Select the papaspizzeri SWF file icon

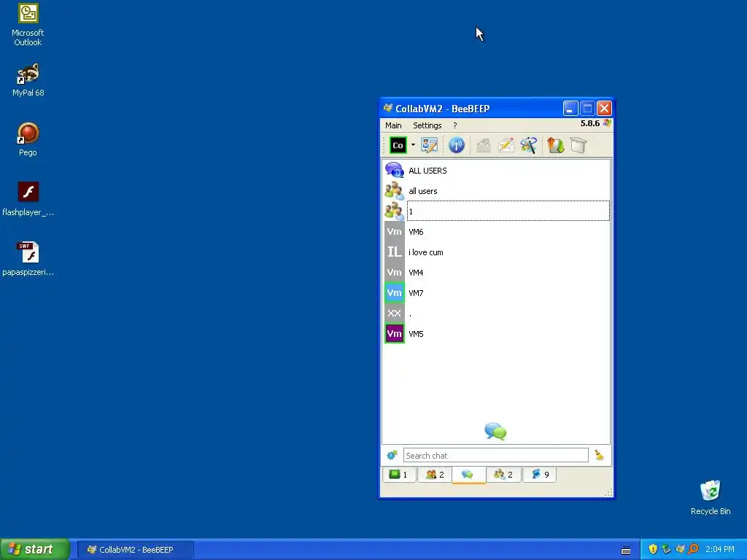pos(28,259)
